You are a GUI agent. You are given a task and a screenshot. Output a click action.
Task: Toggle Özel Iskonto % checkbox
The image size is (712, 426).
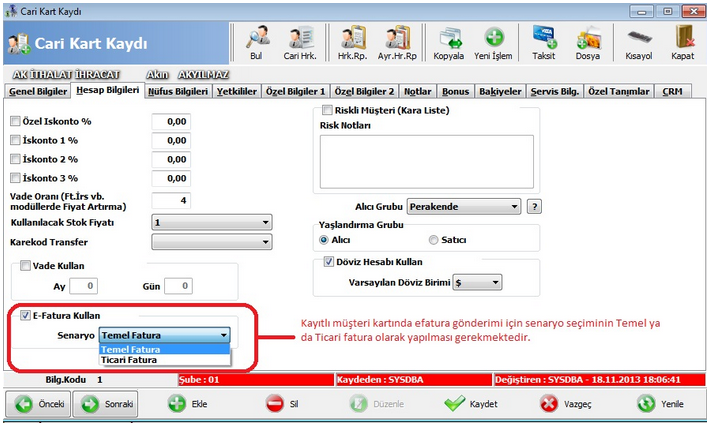[x=15, y=121]
